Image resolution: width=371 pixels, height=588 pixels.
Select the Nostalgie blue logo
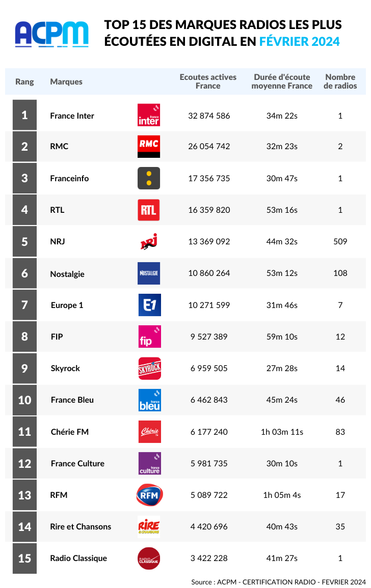[x=149, y=273]
